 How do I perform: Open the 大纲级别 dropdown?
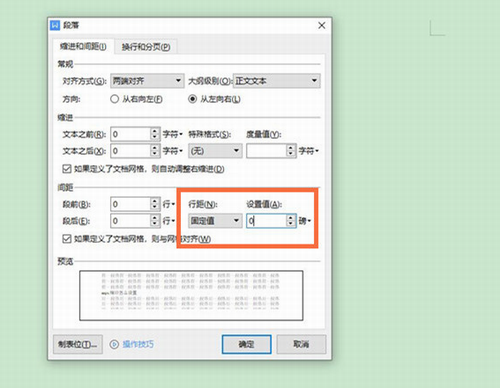click(x=277, y=81)
